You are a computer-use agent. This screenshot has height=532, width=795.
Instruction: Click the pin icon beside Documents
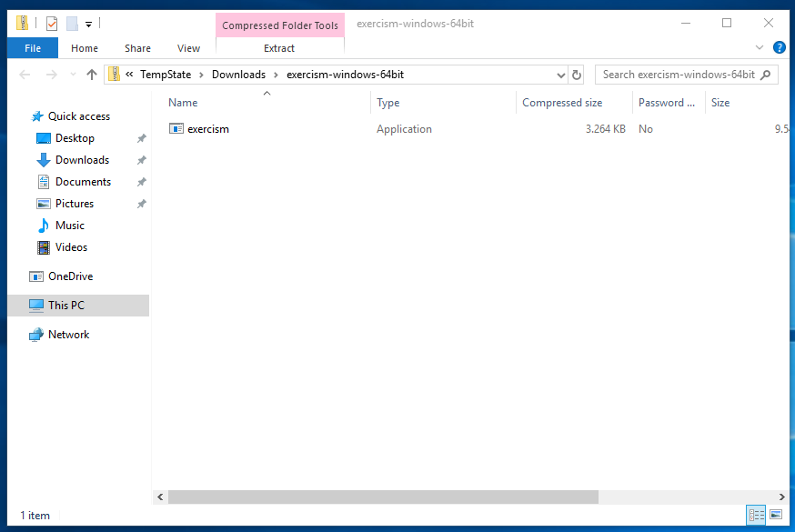[142, 182]
